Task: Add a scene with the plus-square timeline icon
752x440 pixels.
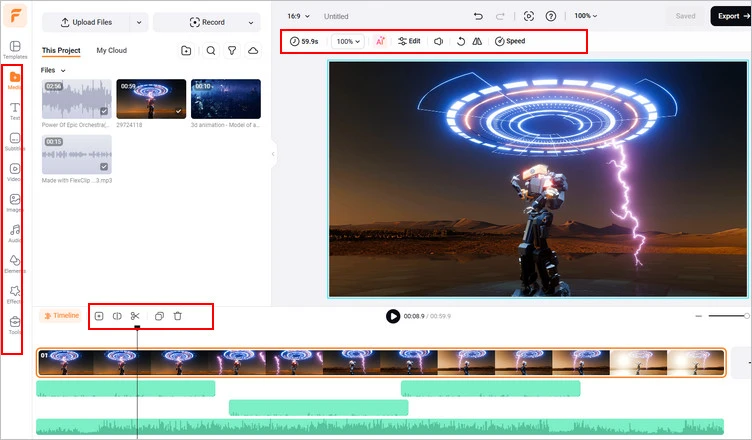Action: pyautogui.click(x=99, y=316)
